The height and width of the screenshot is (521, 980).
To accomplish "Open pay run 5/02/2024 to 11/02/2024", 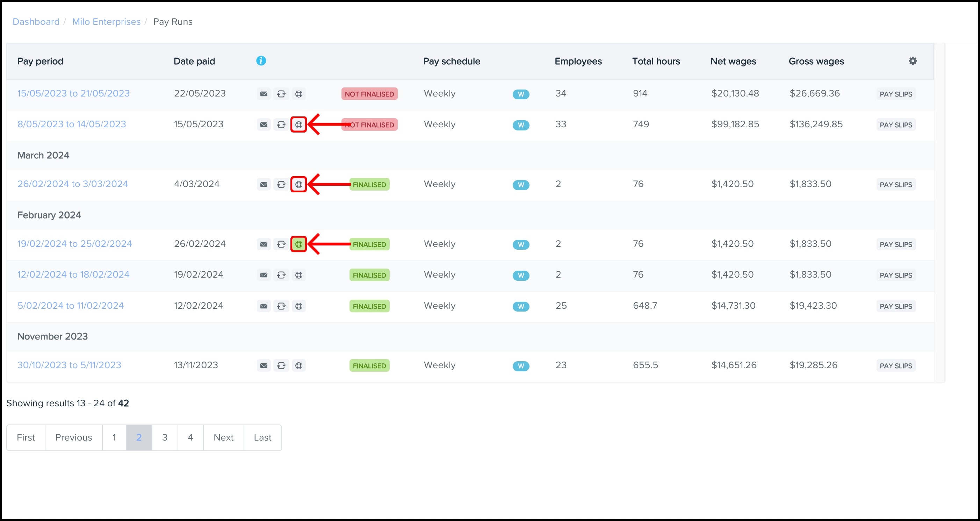I will point(70,306).
